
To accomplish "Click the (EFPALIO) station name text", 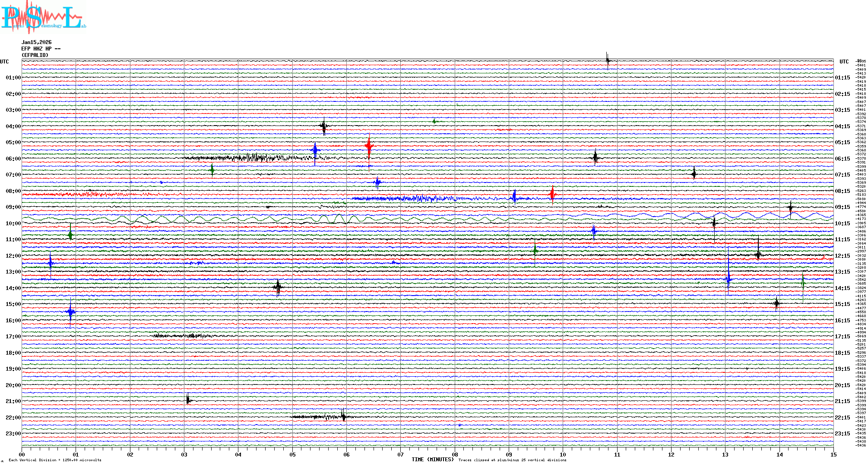I will click(x=35, y=55).
